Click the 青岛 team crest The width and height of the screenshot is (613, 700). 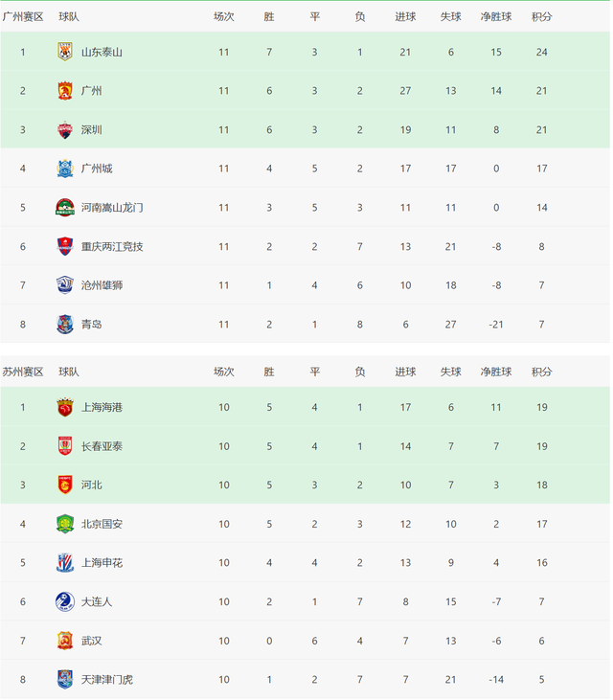[65, 324]
